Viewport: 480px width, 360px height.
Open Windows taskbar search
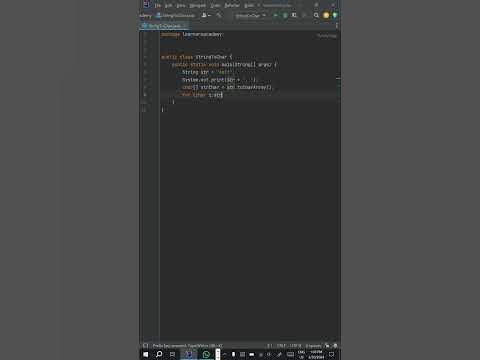point(159,354)
